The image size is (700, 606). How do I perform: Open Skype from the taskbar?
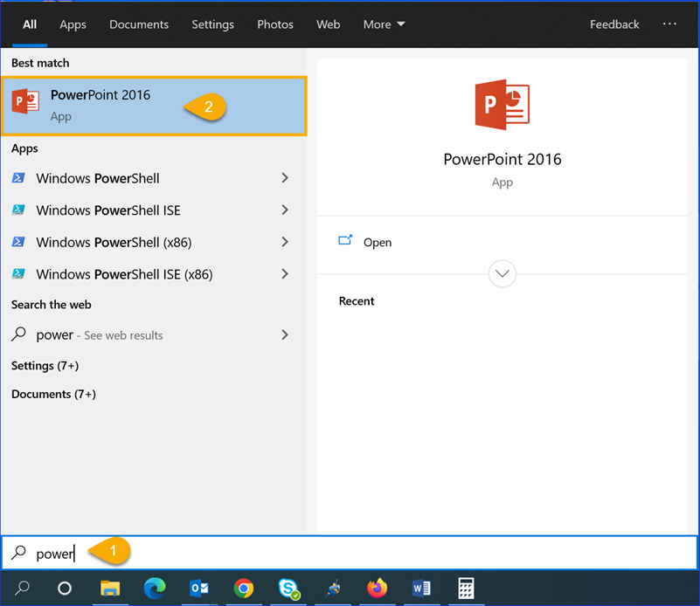(x=288, y=589)
